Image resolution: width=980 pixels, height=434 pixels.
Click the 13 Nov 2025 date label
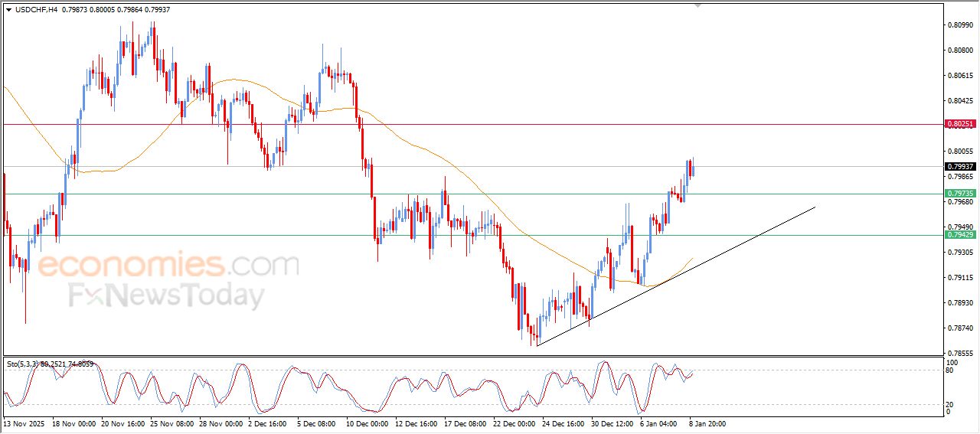(24, 423)
